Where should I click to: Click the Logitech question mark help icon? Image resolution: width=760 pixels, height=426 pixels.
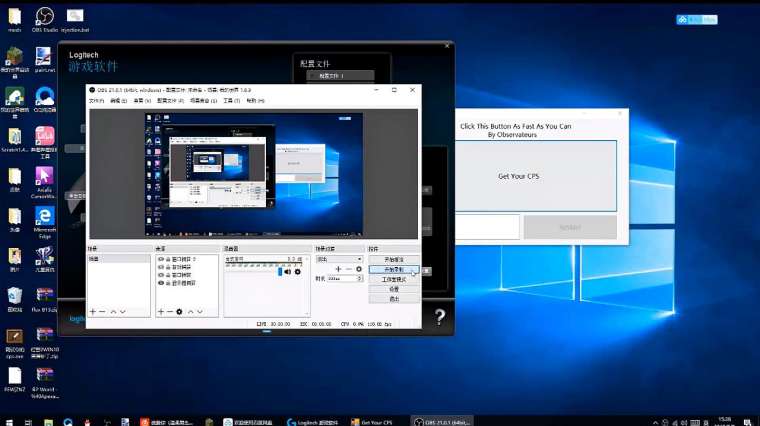coord(440,316)
